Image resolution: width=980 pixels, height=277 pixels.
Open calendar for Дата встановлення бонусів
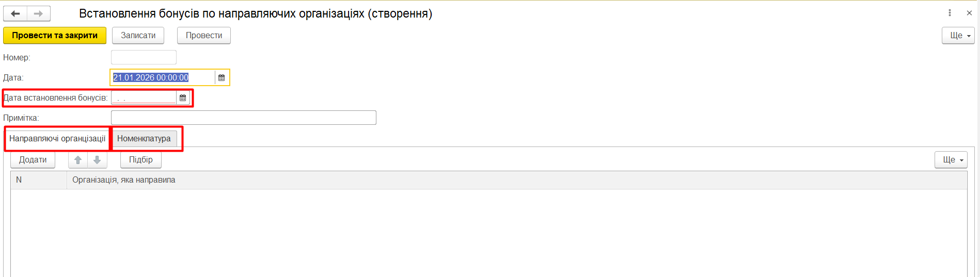[x=183, y=97]
